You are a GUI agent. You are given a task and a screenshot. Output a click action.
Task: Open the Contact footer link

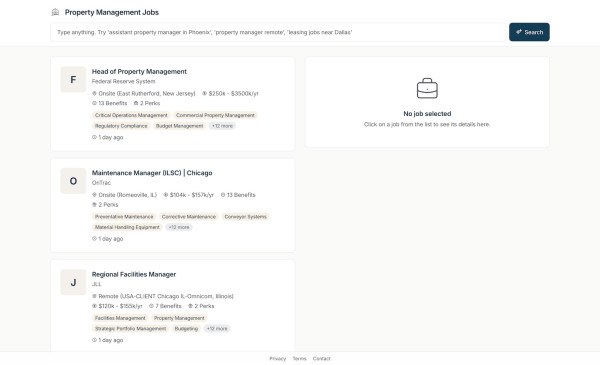[x=321, y=358]
